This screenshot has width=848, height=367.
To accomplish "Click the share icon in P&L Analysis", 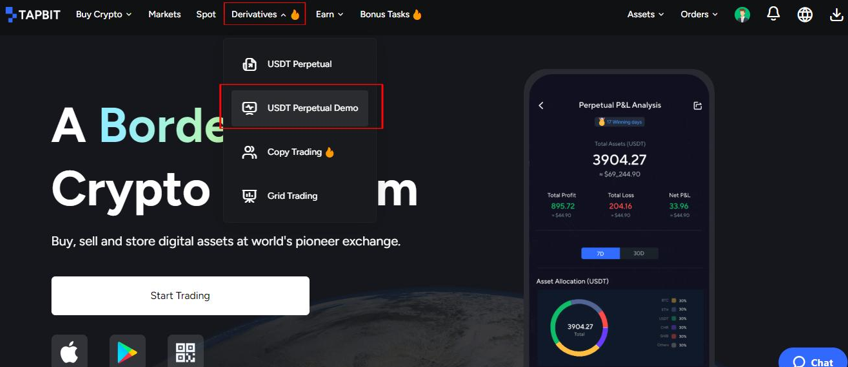I will 698,105.
